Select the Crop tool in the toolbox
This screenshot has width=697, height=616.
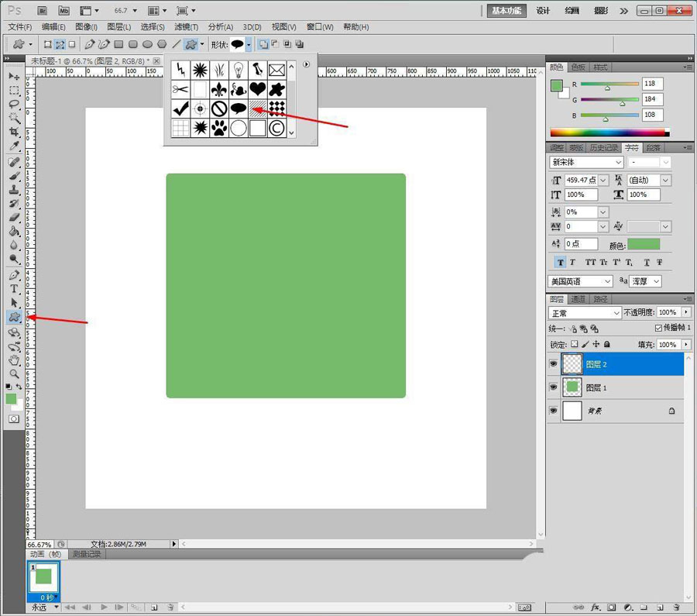tap(14, 132)
